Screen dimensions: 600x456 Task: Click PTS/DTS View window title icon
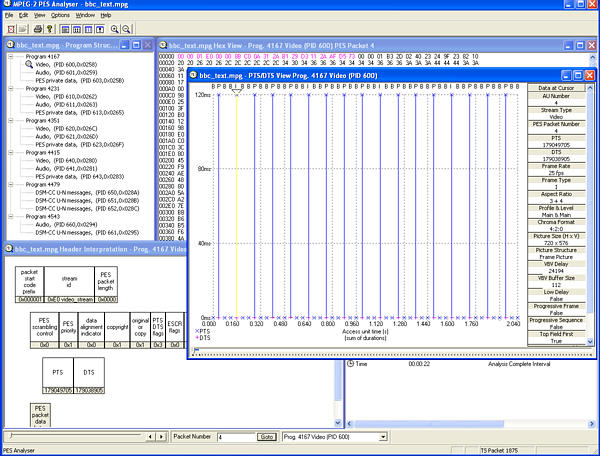tap(194, 75)
